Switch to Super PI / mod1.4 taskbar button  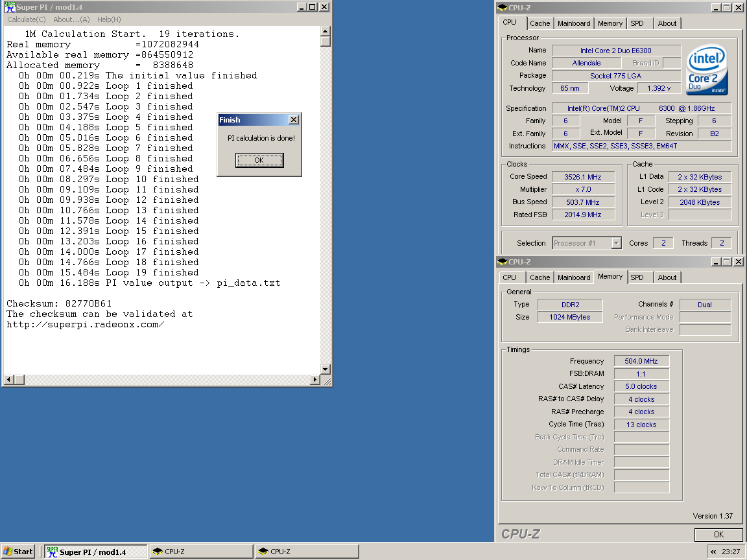click(96, 552)
